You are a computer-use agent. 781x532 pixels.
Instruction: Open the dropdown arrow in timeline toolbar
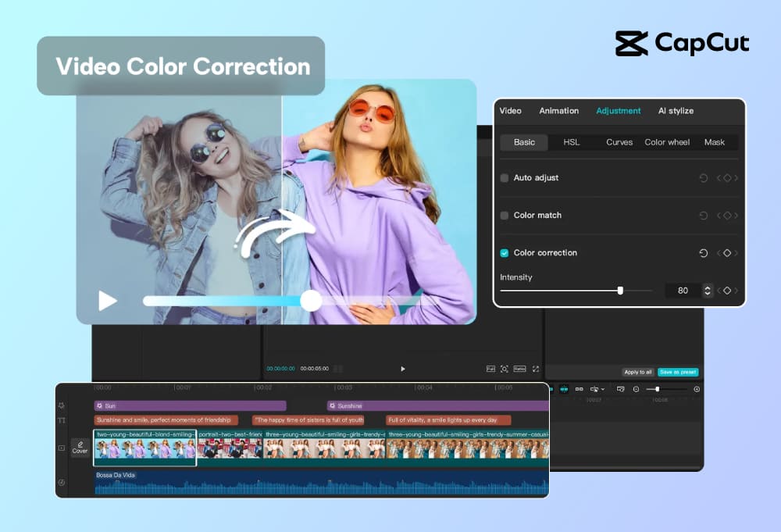(x=602, y=389)
